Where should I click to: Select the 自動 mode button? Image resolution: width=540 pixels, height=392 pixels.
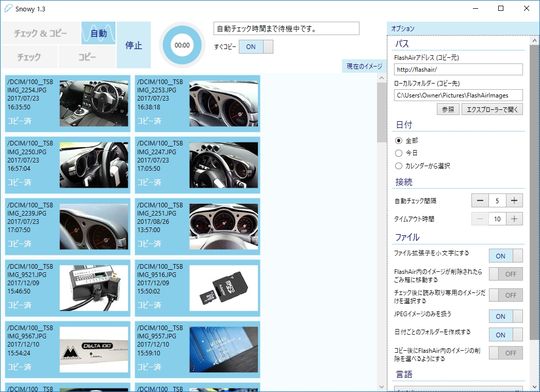click(x=99, y=33)
